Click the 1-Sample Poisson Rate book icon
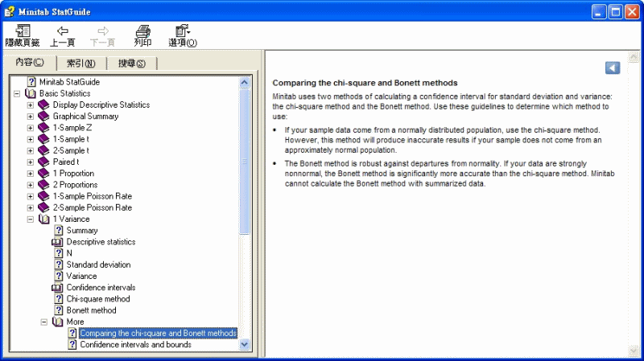This screenshot has width=644, height=361. click(43, 196)
